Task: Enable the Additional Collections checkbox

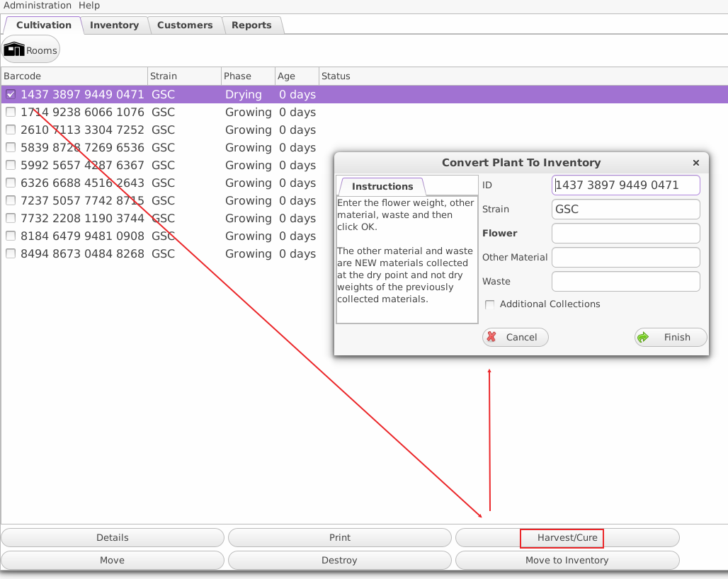Action: coord(489,304)
